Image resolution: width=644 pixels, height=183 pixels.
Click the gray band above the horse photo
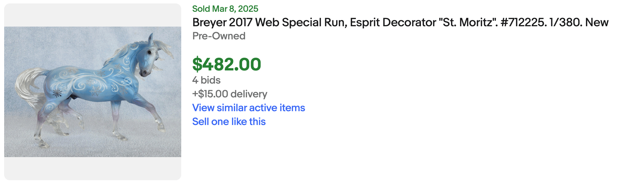tap(92, 15)
